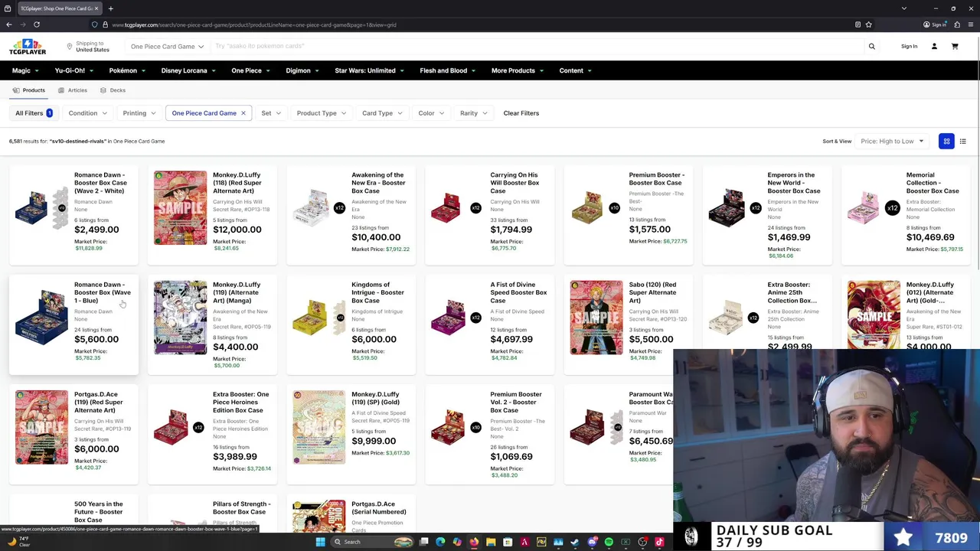Open Microsoft Edge from taskbar
The width and height of the screenshot is (980, 551).
click(440, 542)
